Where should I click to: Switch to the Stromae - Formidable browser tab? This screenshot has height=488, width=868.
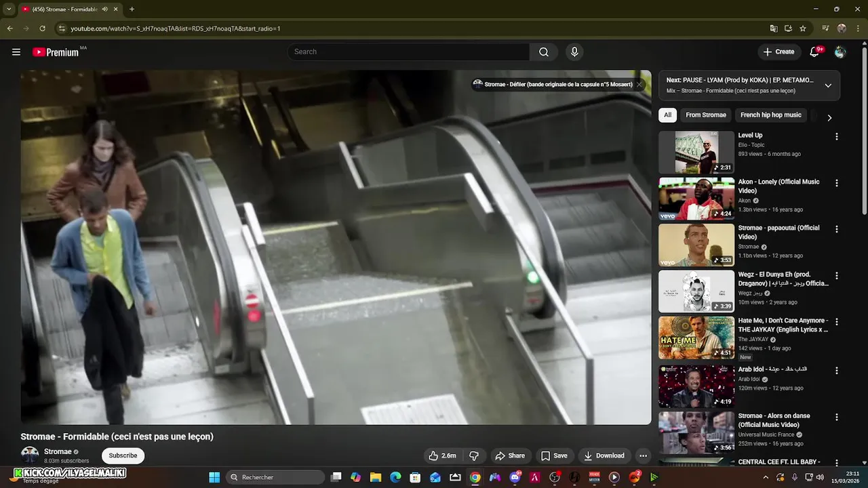[66, 9]
